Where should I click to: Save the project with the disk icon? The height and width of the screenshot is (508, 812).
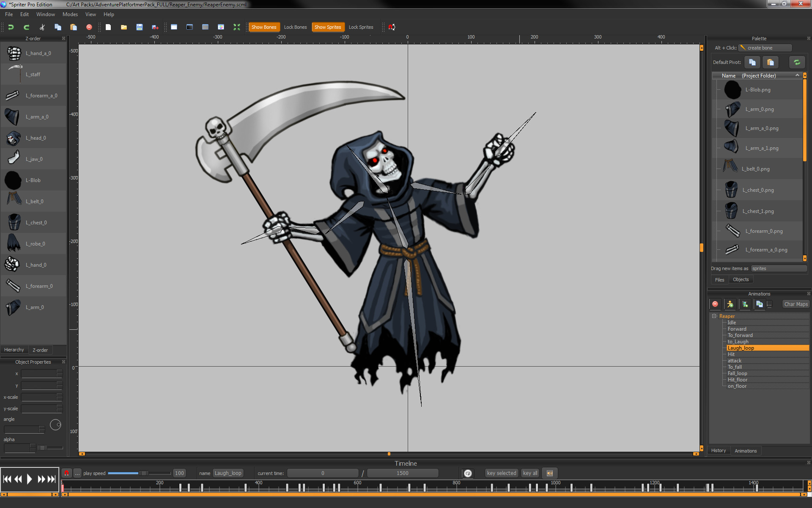point(140,27)
